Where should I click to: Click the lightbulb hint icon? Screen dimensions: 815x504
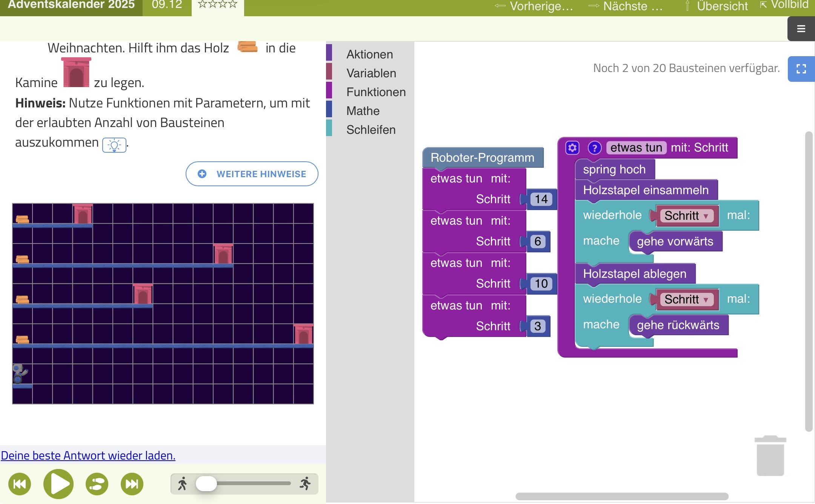point(114,145)
